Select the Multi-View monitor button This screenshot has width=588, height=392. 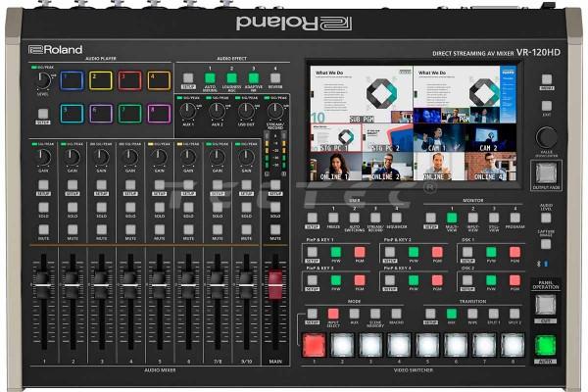pyautogui.click(x=452, y=217)
